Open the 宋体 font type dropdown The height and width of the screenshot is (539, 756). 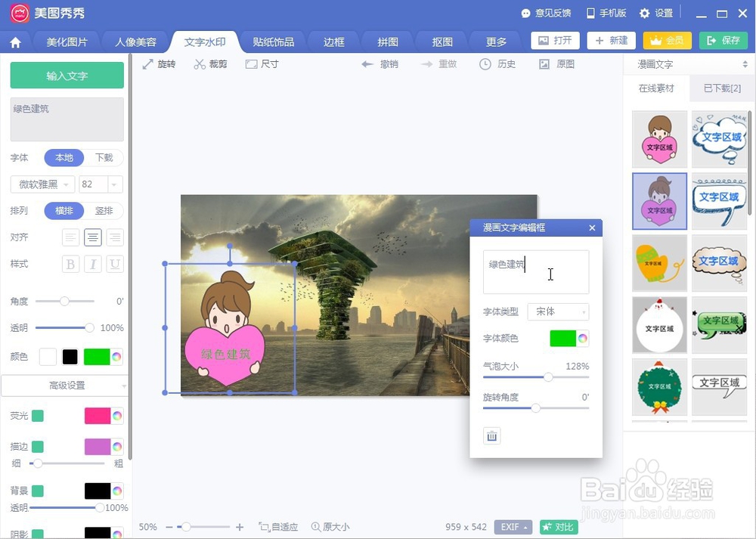558,311
